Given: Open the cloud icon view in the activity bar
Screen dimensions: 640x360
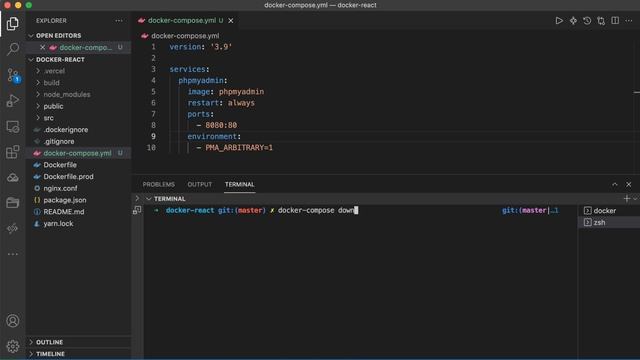Looking at the screenshot, I should point(13,178).
